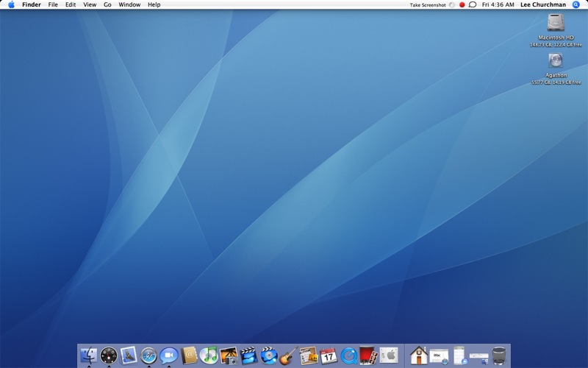This screenshot has height=368, width=588.
Task: Open Address Book in the Dock
Action: pos(189,355)
